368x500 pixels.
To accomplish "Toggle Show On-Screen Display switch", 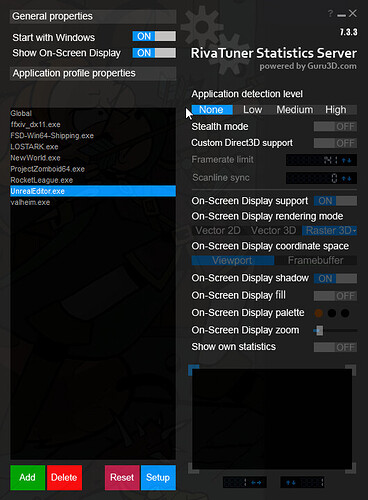I will tap(154, 53).
